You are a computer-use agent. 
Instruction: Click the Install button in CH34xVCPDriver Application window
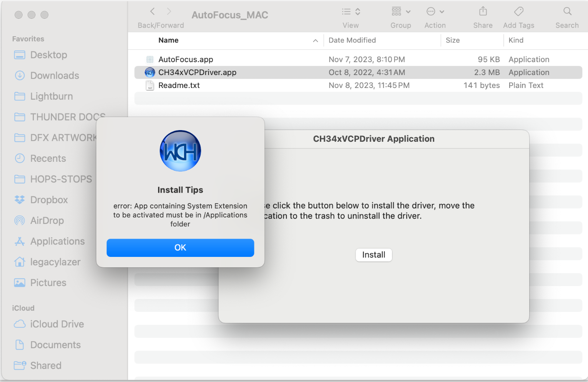(x=374, y=255)
